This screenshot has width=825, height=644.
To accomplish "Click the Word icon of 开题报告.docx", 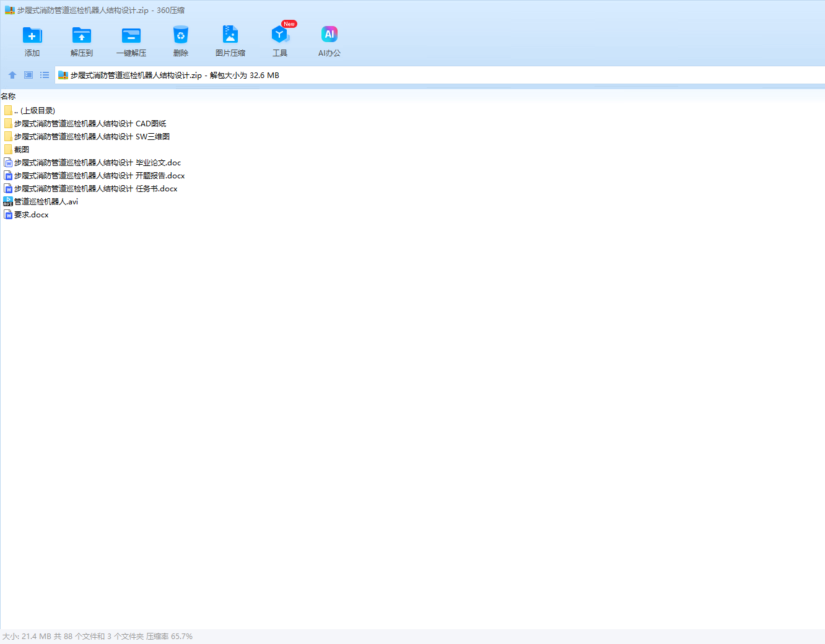I will (8, 175).
